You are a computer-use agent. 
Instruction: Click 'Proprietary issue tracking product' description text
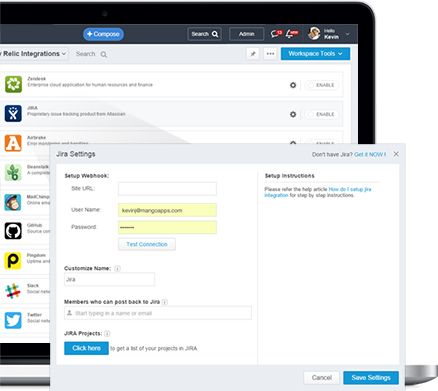tap(76, 114)
